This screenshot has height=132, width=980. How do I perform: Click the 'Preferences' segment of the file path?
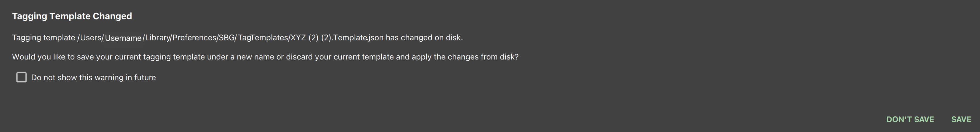click(194, 38)
